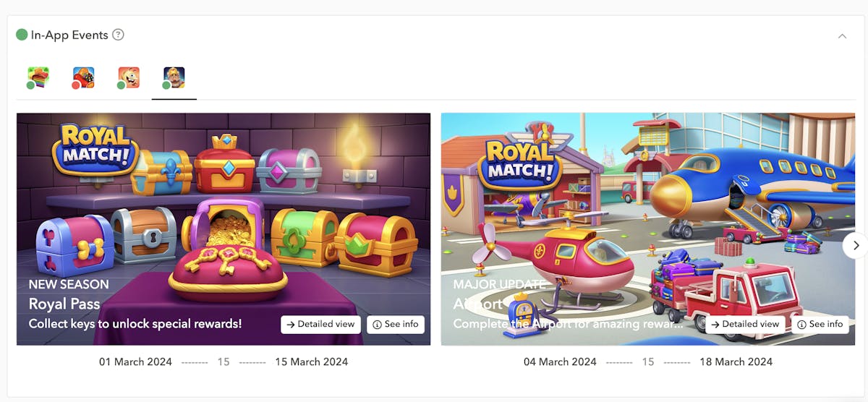Open Detailed view for Royal Pass event
This screenshot has height=402, width=868.
(x=320, y=324)
